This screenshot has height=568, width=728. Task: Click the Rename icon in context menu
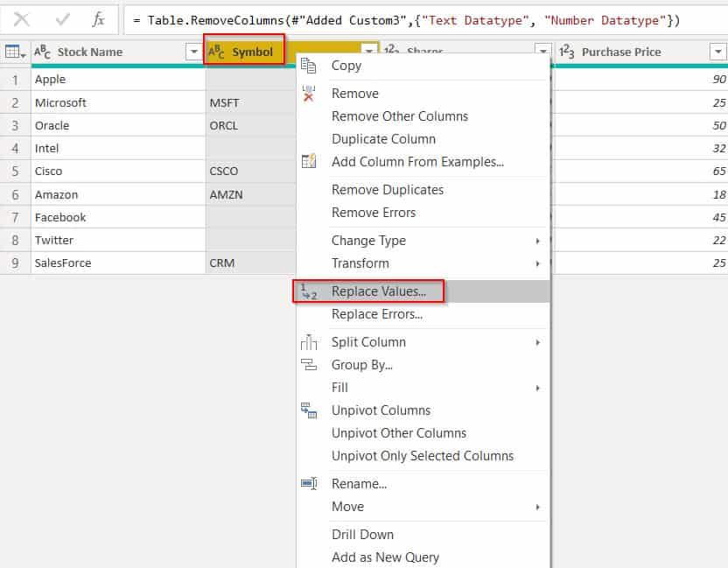click(309, 483)
